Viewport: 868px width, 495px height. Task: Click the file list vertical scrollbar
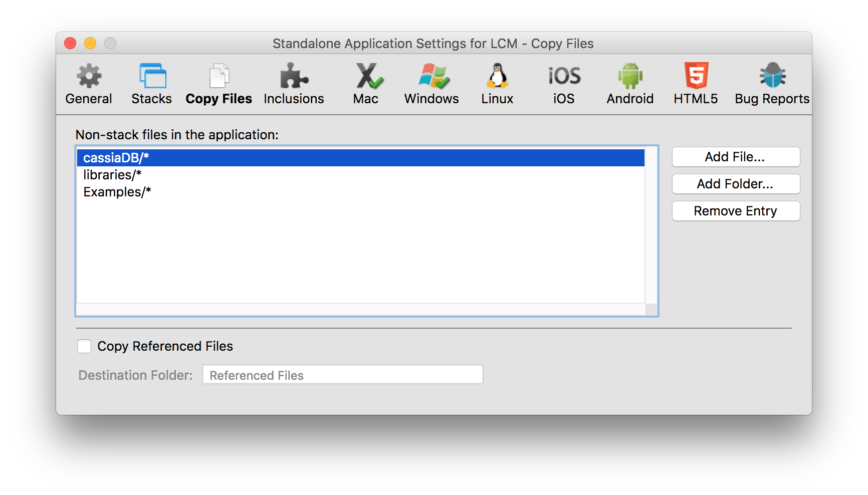click(x=651, y=225)
